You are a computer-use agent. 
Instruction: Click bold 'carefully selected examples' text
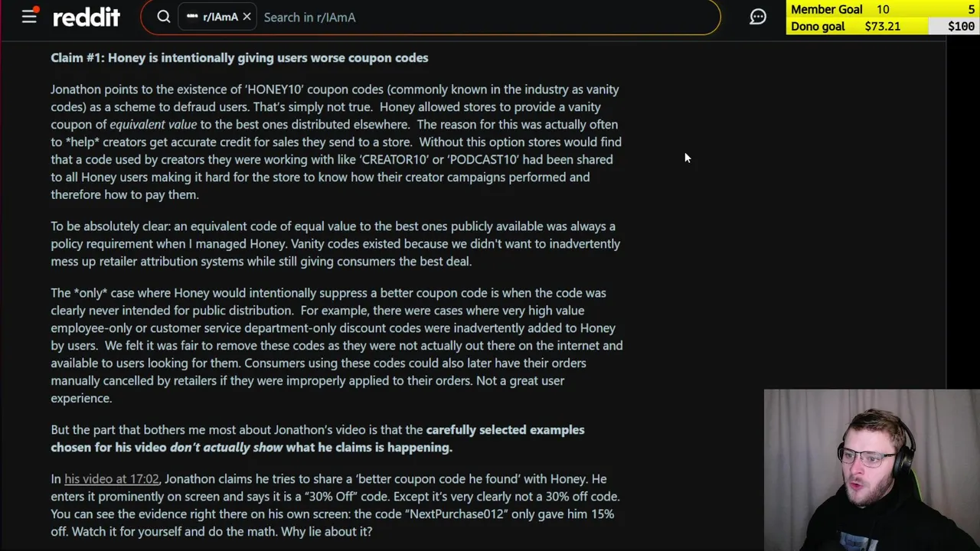(x=505, y=430)
